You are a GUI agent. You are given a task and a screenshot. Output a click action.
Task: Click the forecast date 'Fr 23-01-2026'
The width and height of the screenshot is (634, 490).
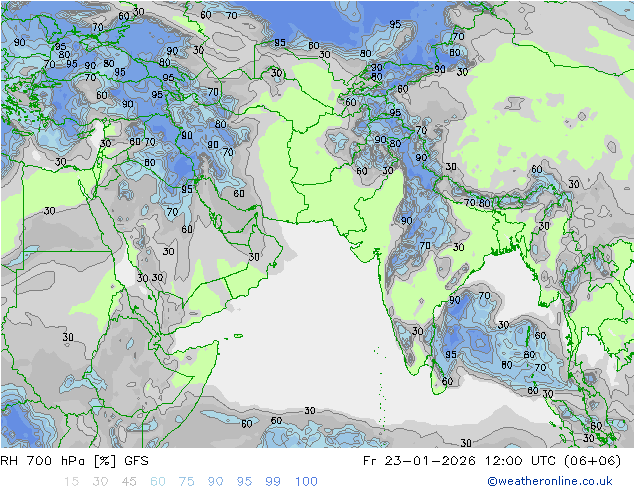pyautogui.click(x=419, y=461)
